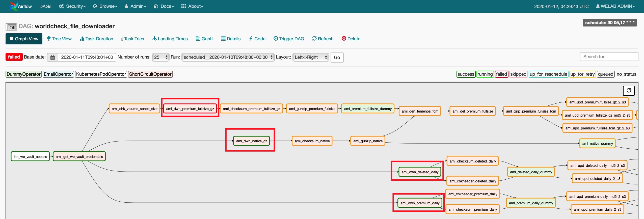Toggle the success status filter legend
Viewport: 644px width, 219px height.
click(x=466, y=74)
